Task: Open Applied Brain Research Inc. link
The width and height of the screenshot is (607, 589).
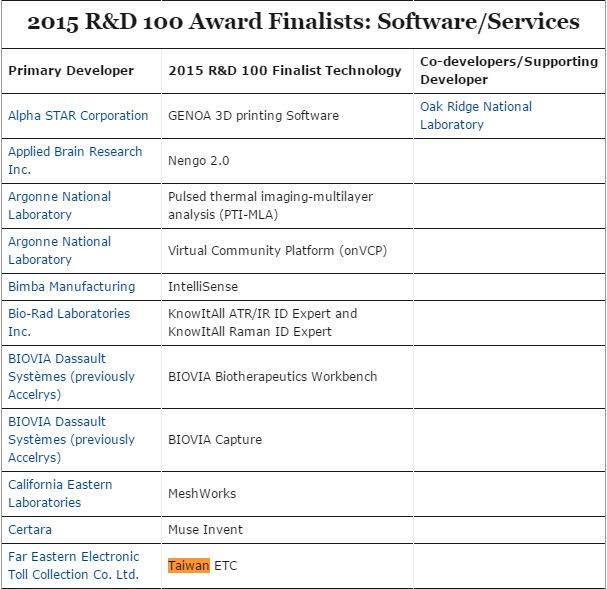Action: [75, 160]
